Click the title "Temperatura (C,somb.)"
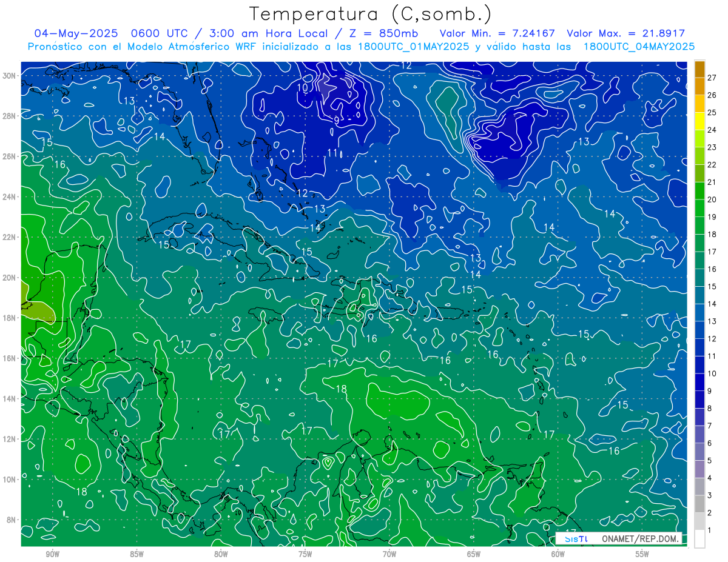This screenshot has width=728, height=562. point(371,15)
